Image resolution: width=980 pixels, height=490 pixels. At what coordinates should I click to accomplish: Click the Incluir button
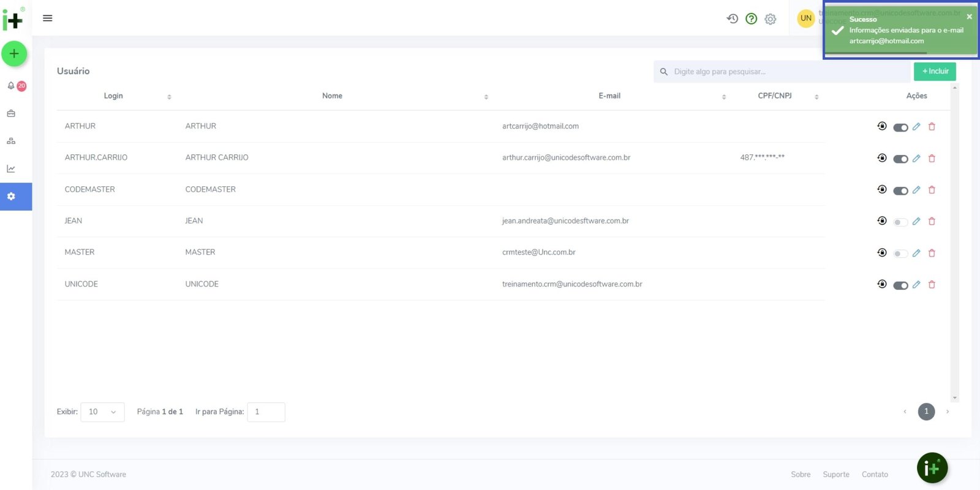pos(935,72)
